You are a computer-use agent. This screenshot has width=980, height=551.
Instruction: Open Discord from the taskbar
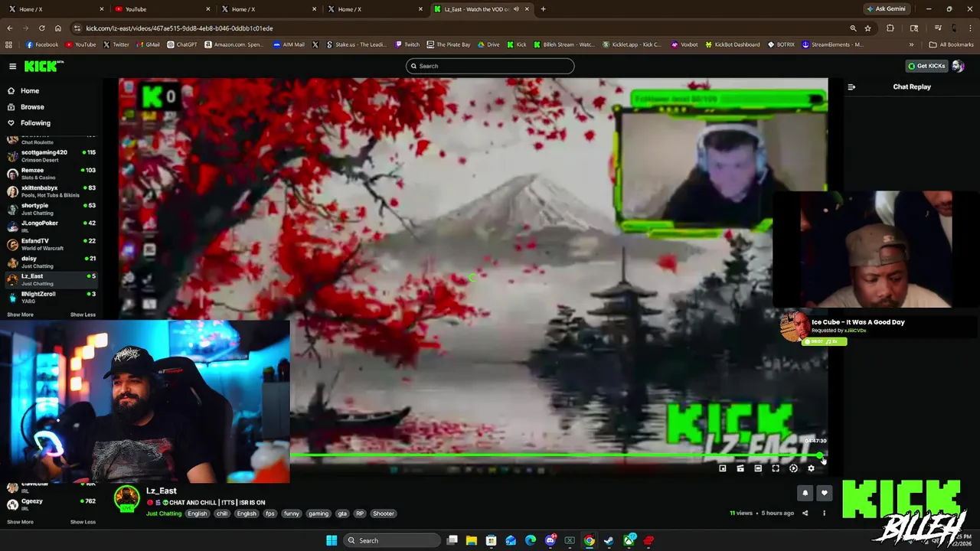(x=550, y=540)
